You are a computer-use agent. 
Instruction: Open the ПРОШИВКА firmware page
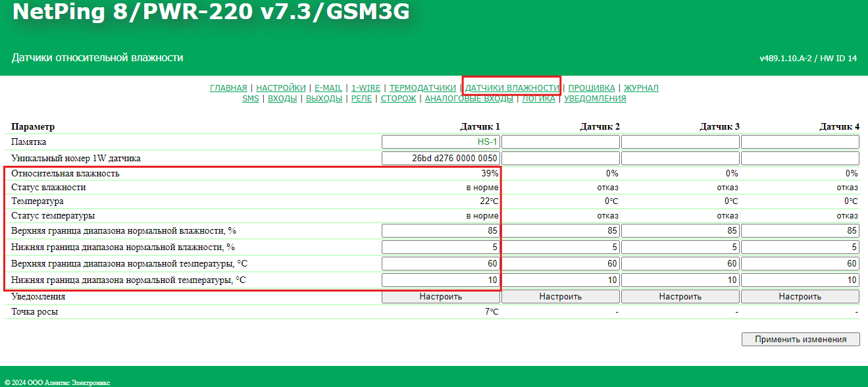pos(592,88)
